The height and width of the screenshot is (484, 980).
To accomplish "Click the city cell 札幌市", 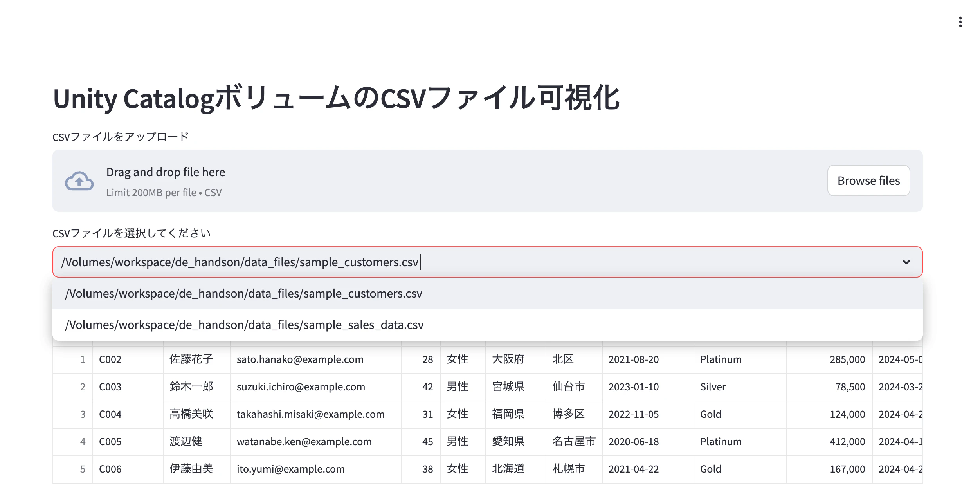I will pos(574,469).
